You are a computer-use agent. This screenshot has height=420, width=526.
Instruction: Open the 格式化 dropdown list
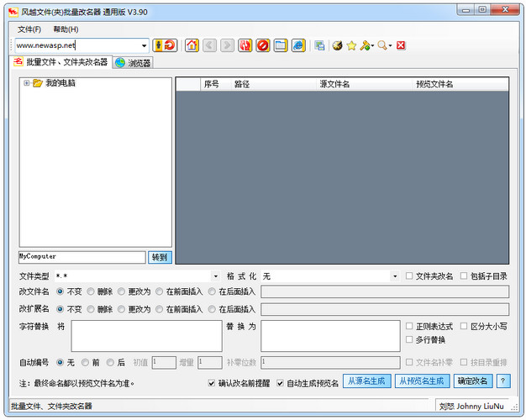pyautogui.click(x=395, y=276)
